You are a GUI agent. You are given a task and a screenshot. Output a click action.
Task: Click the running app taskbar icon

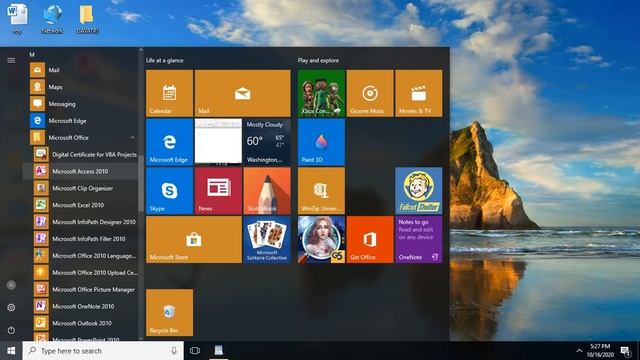tap(219, 351)
